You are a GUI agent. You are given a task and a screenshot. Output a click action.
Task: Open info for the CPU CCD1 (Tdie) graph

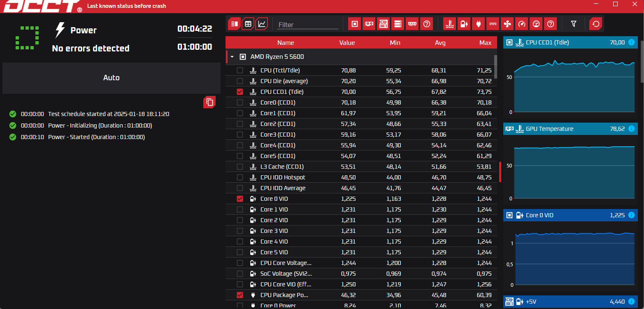632,42
